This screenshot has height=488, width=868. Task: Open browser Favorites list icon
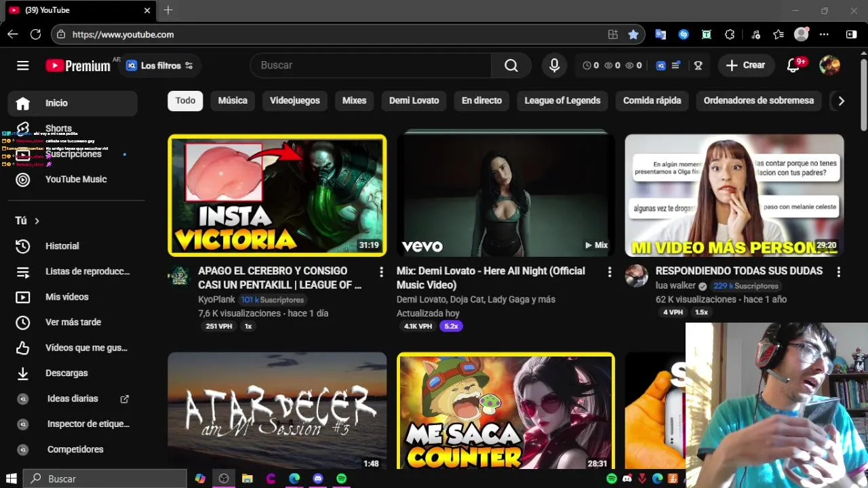pos(778,35)
